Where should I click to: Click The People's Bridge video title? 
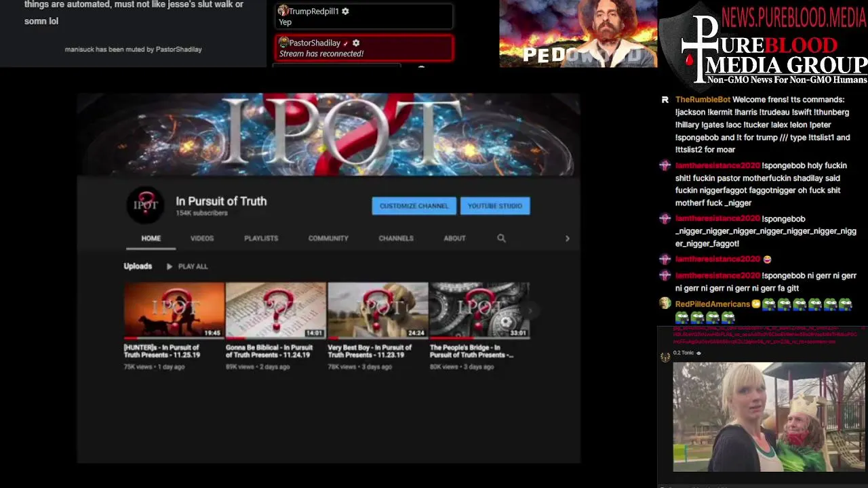tap(472, 351)
